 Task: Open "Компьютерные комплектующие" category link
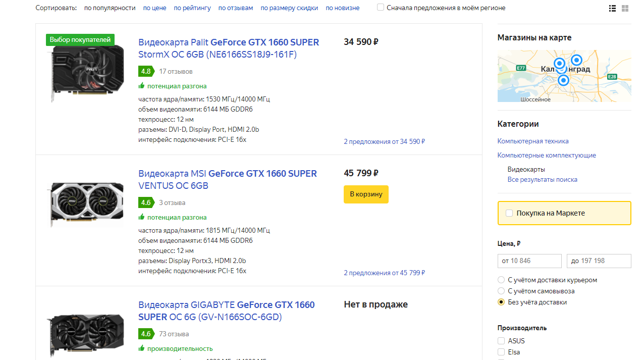tap(547, 155)
